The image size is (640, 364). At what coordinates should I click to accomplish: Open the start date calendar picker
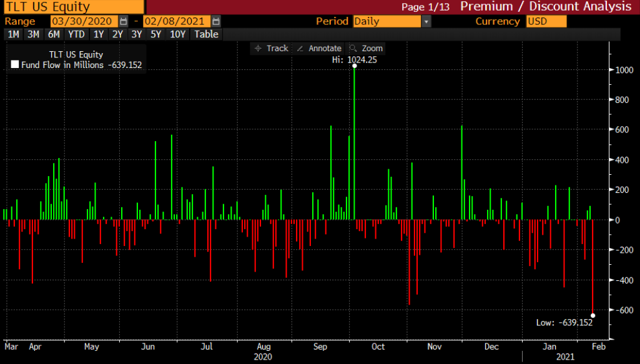point(124,21)
